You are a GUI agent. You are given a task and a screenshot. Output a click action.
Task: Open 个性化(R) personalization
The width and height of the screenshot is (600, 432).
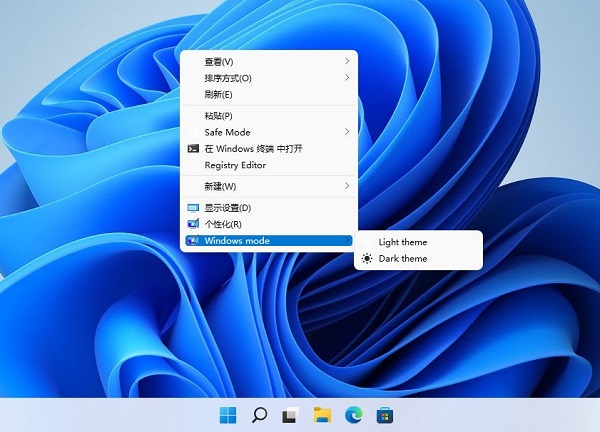click(269, 224)
